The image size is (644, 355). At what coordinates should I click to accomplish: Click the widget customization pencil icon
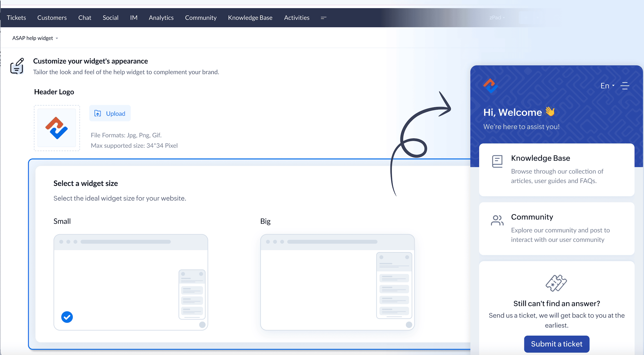tap(17, 66)
